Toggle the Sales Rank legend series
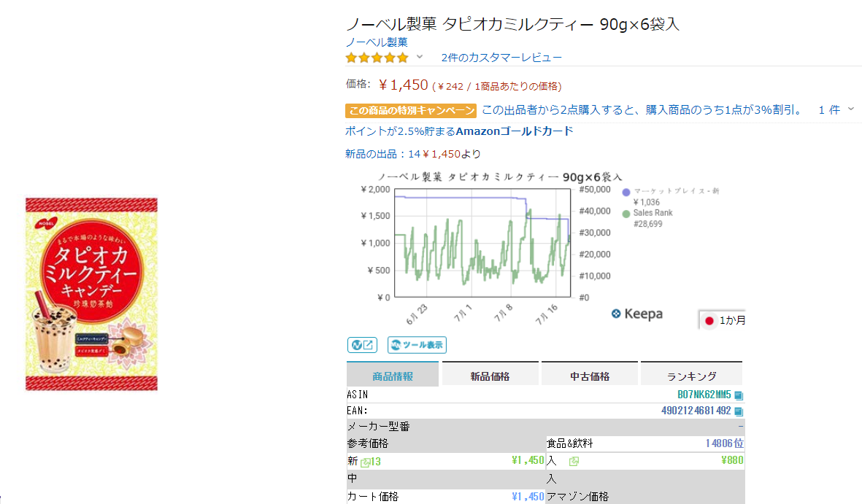 [626, 214]
